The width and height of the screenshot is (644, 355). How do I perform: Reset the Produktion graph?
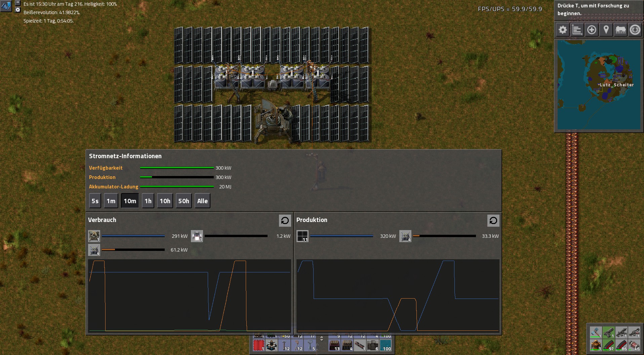click(493, 221)
